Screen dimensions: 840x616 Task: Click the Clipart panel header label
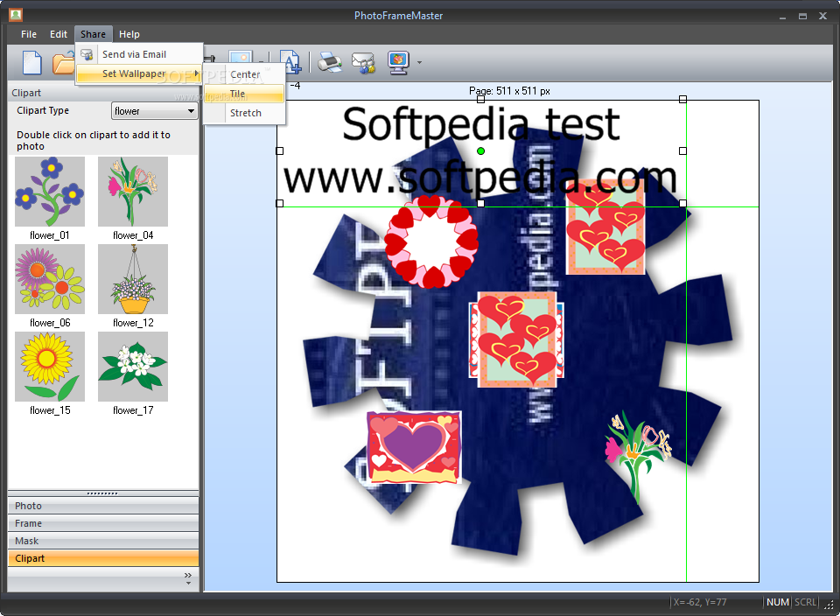[26, 93]
